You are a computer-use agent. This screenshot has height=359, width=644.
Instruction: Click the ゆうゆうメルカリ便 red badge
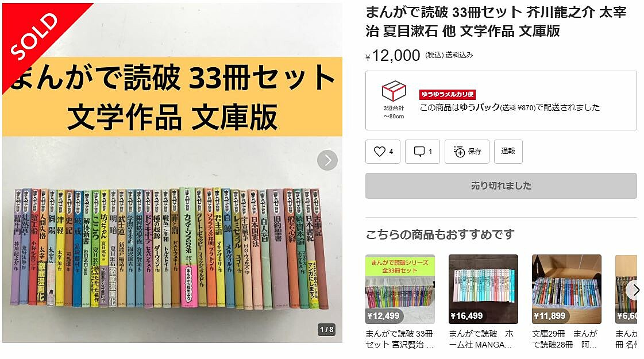point(448,94)
